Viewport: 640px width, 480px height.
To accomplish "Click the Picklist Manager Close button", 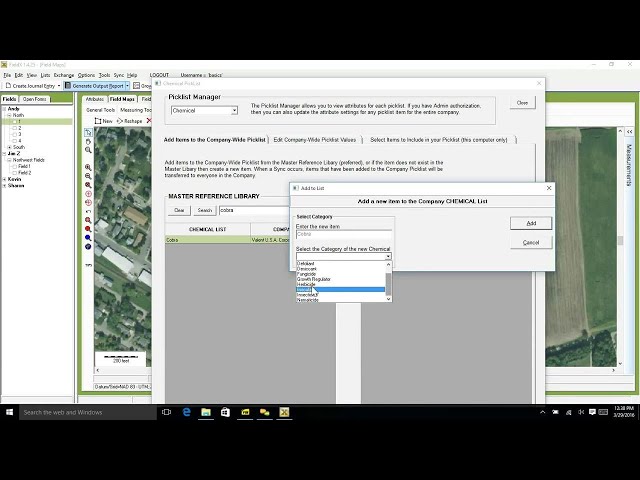I will pyautogui.click(x=522, y=103).
